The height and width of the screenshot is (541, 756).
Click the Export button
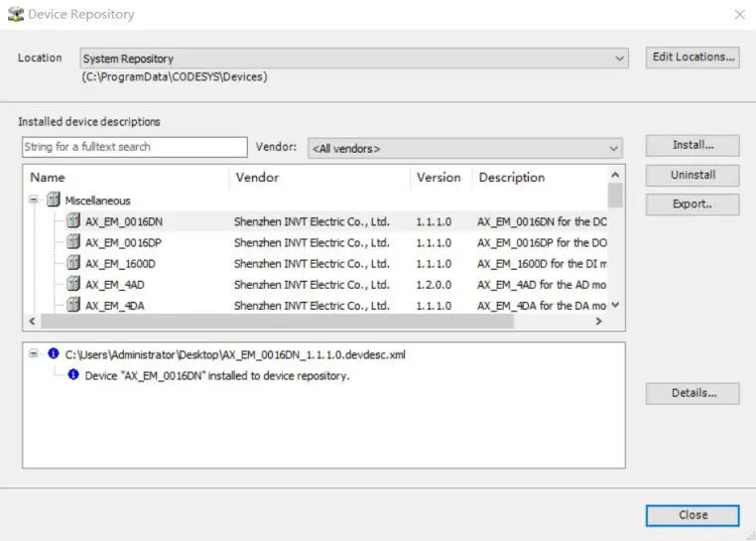(x=693, y=204)
